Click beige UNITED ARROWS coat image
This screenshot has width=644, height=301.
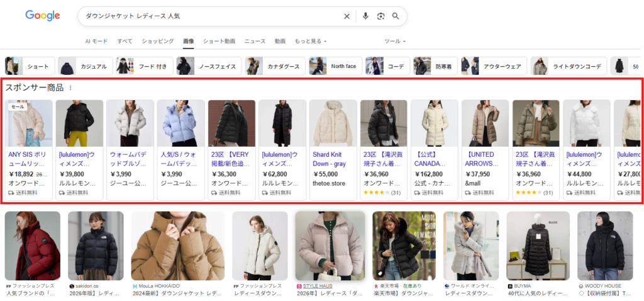(x=485, y=123)
